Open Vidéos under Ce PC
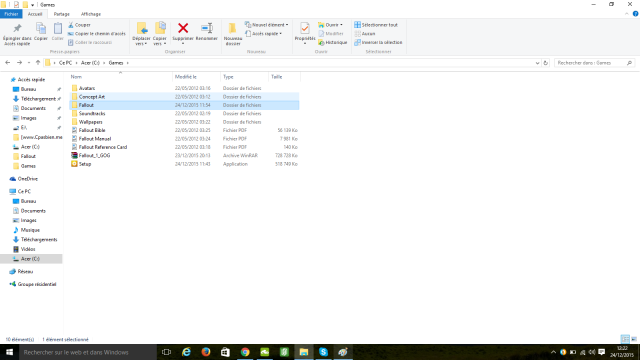This screenshot has width=640, height=360. [28, 249]
